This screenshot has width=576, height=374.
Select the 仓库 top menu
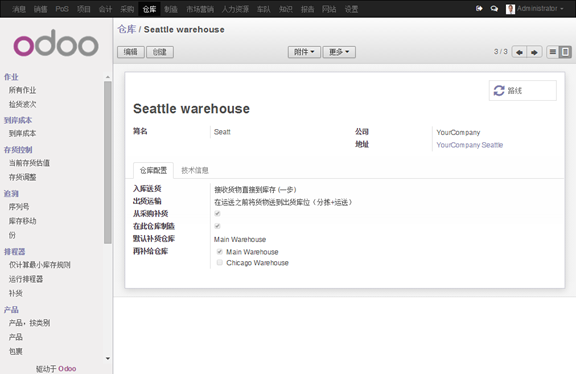(x=149, y=9)
